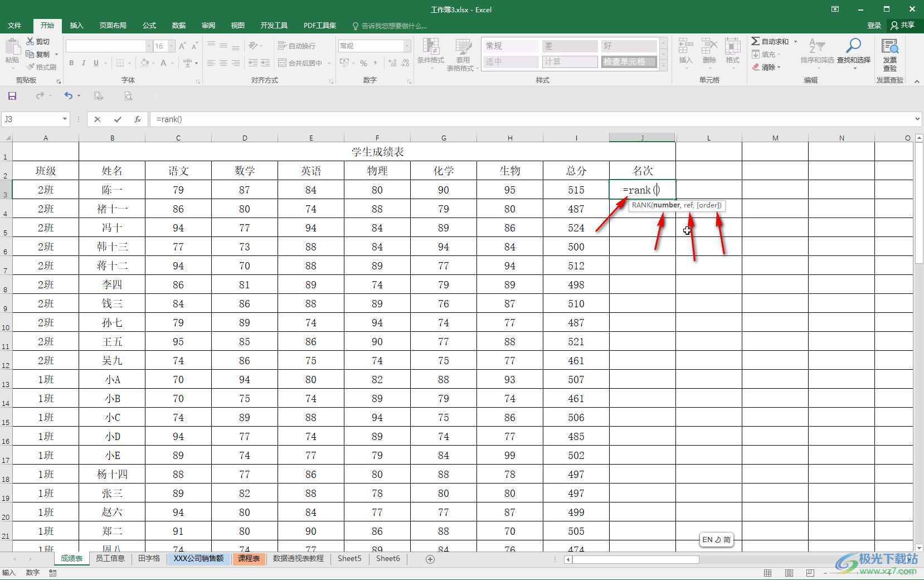
Task: Toggle align left
Action: [x=211, y=63]
